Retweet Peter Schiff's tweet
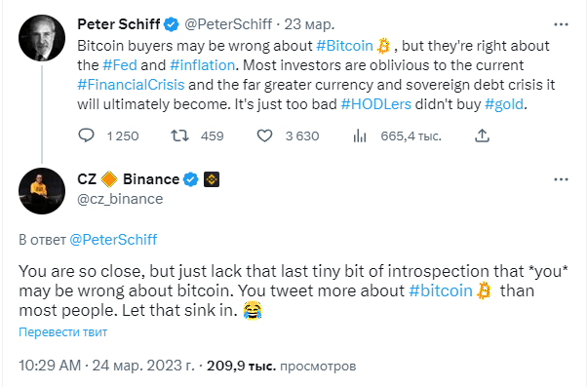 coord(180,135)
